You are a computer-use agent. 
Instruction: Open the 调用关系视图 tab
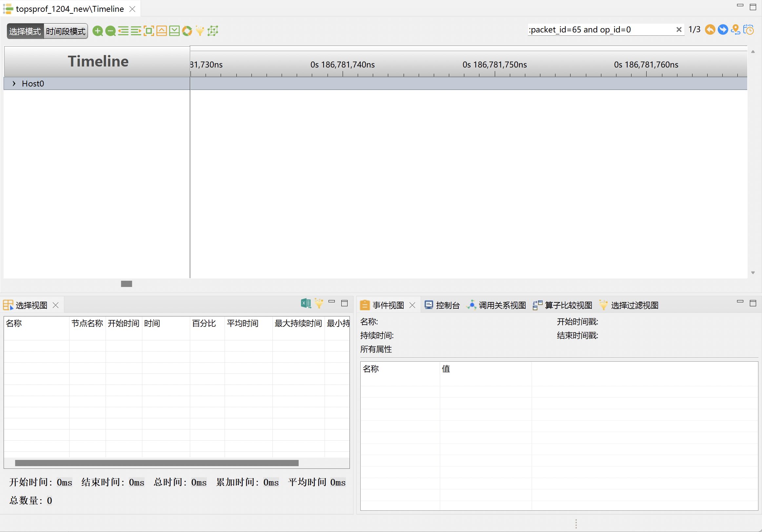pos(496,305)
